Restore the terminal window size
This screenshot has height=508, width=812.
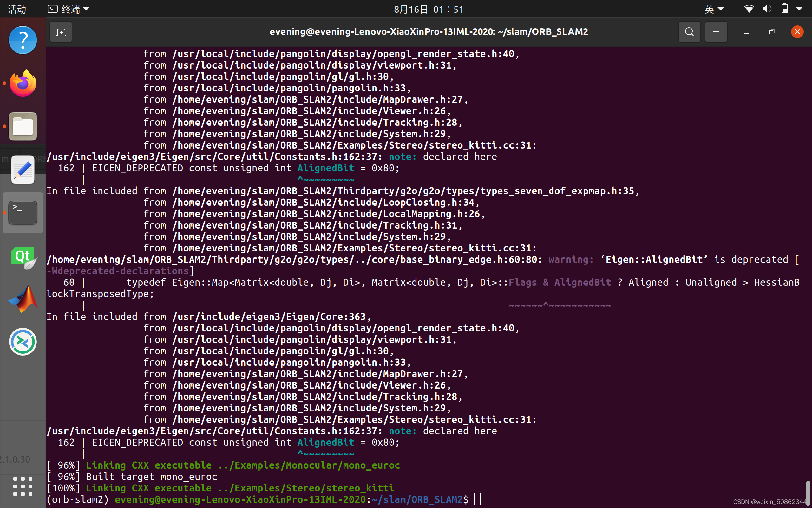(772, 32)
